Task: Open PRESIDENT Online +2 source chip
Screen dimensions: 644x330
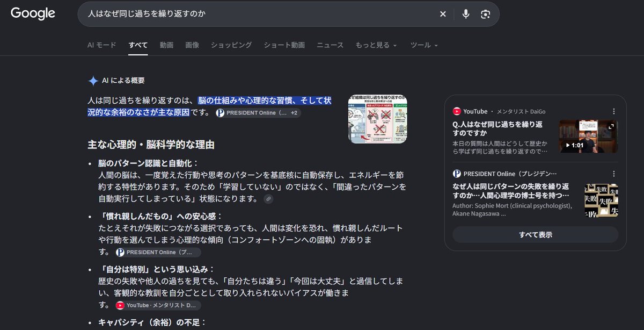Action: 258,113
